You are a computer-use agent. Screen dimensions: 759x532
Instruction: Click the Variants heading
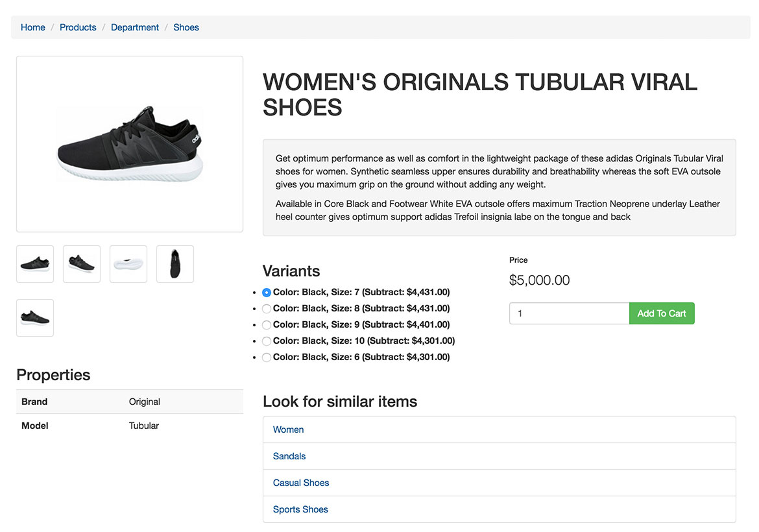tap(291, 271)
